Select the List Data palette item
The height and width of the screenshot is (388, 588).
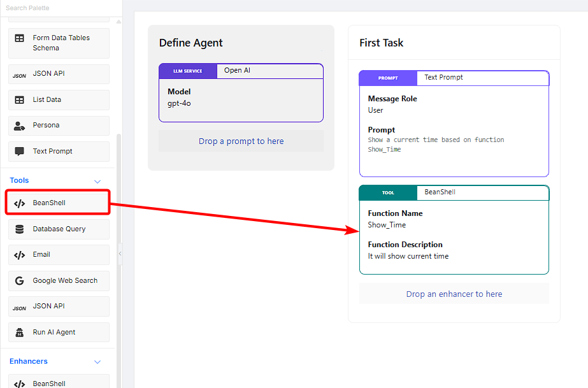point(59,100)
